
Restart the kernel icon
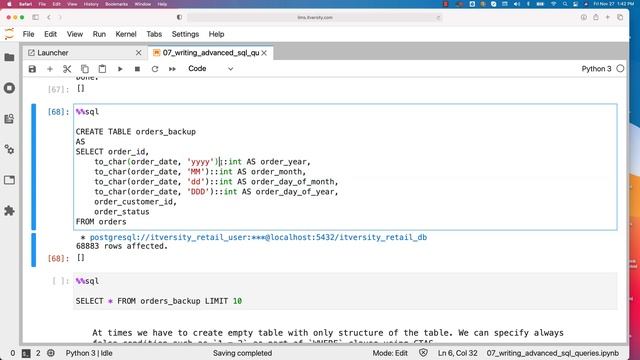pyautogui.click(x=155, y=69)
